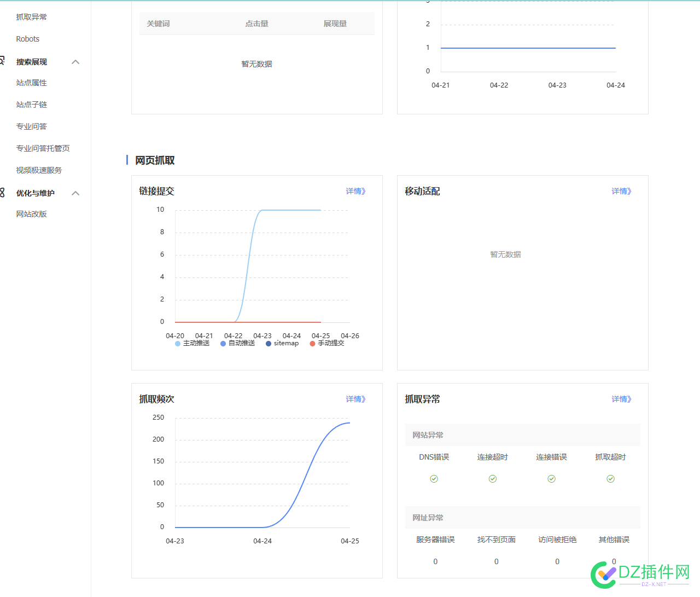Toggle sitemap legend series
Image resolution: width=700 pixels, height=597 pixels.
[282, 343]
